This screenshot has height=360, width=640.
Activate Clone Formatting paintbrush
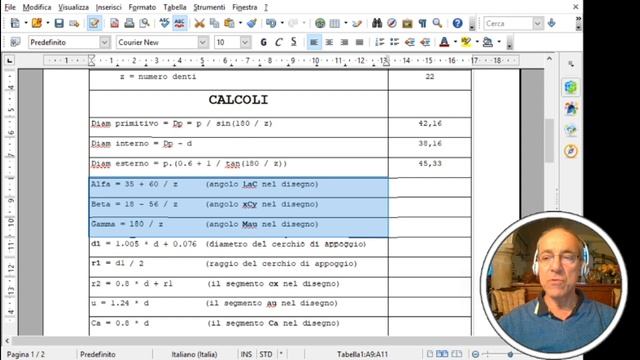coord(252,23)
